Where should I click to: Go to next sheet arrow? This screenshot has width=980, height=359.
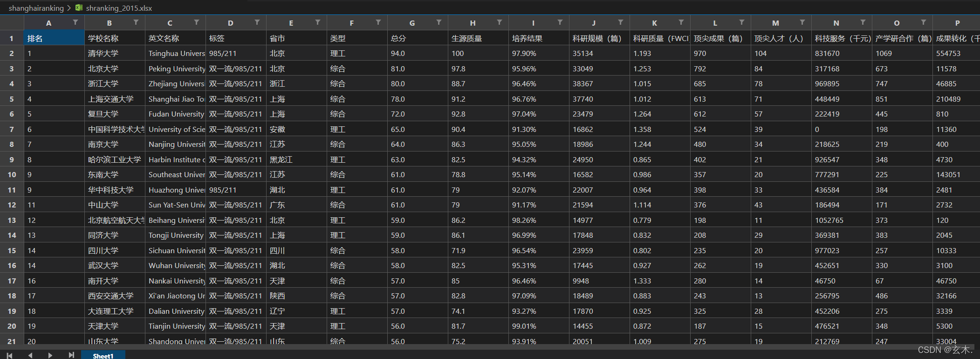point(50,355)
